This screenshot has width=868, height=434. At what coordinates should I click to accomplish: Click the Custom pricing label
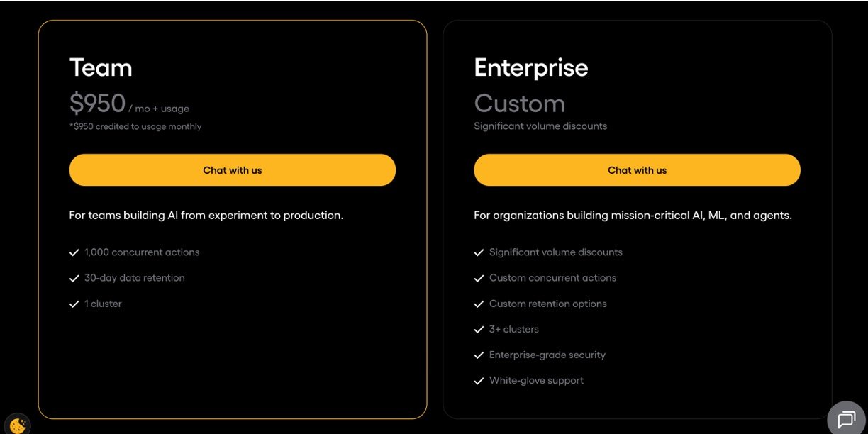519,104
